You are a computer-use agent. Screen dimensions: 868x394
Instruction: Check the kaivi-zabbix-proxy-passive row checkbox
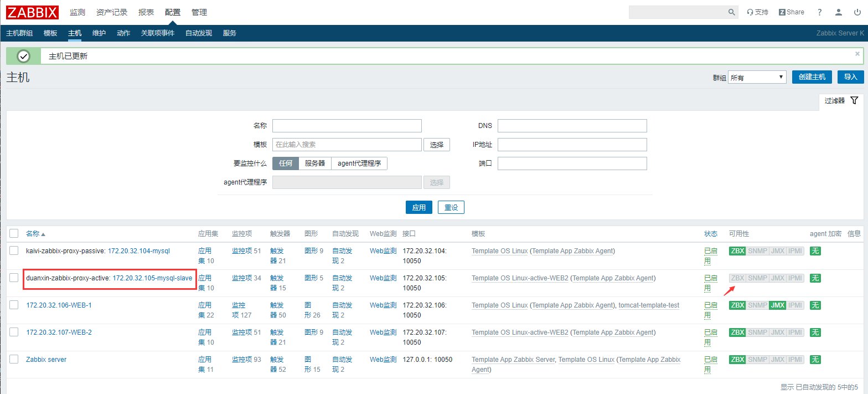[x=14, y=250]
